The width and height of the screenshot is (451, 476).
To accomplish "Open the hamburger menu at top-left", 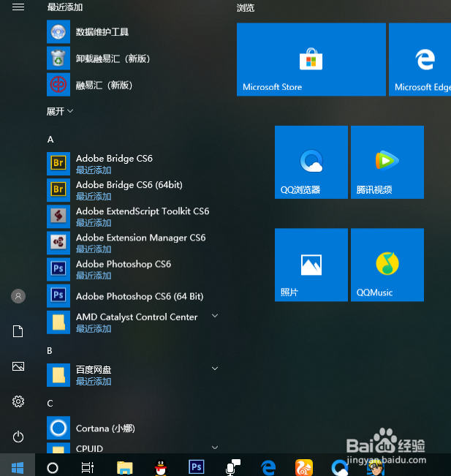I will coord(18,7).
